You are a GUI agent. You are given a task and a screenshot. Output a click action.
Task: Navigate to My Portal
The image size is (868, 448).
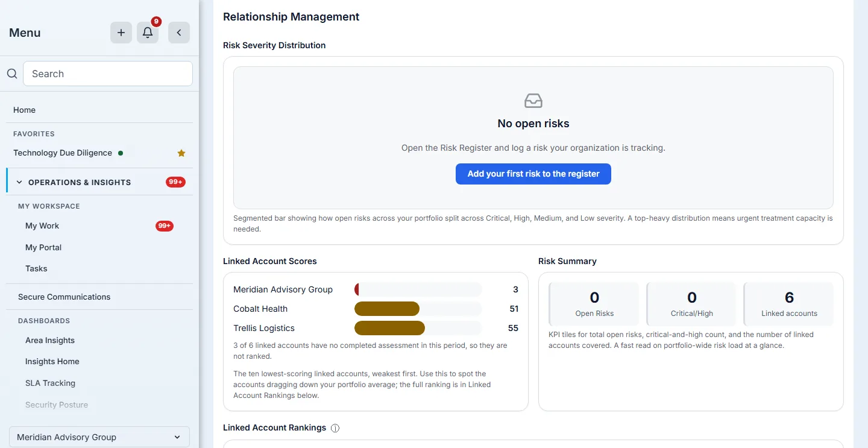(x=43, y=247)
